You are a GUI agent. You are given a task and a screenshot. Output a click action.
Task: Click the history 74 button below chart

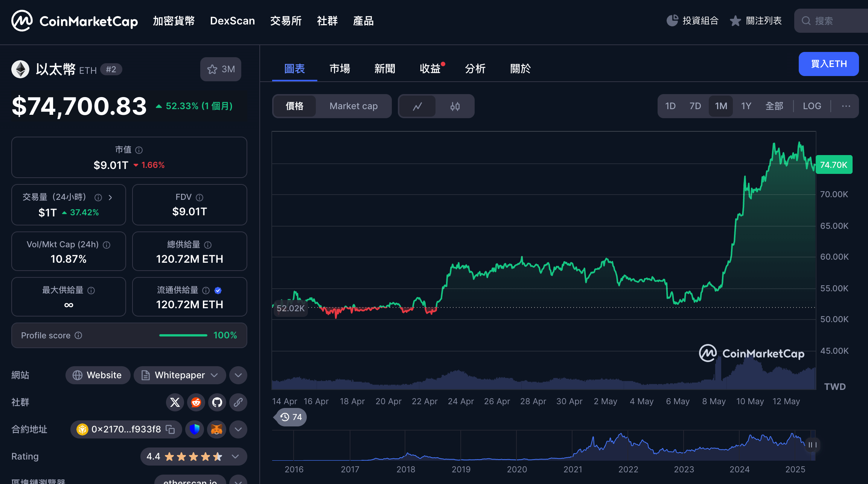[x=291, y=417]
